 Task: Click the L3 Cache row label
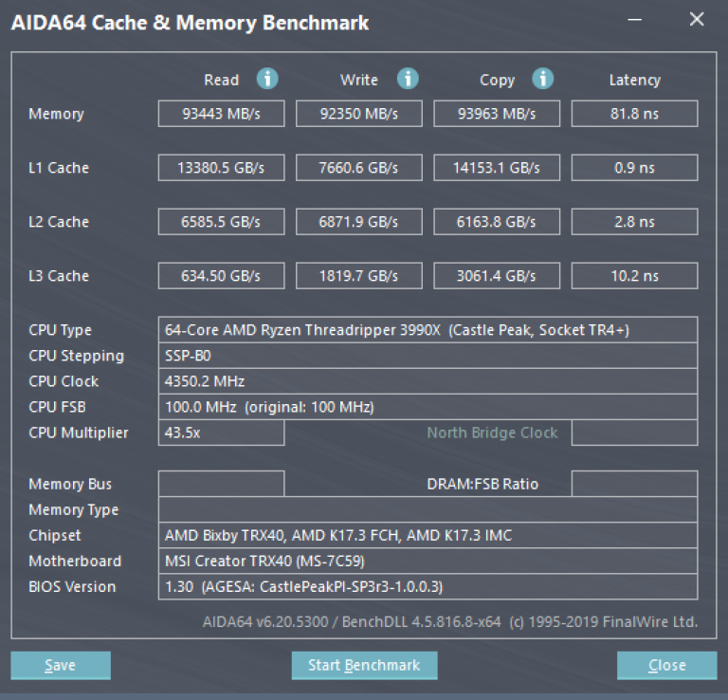click(x=59, y=276)
